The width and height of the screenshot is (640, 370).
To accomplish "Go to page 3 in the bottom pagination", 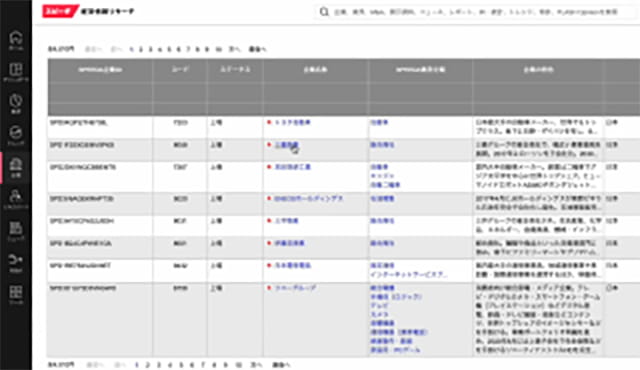I will [x=159, y=365].
